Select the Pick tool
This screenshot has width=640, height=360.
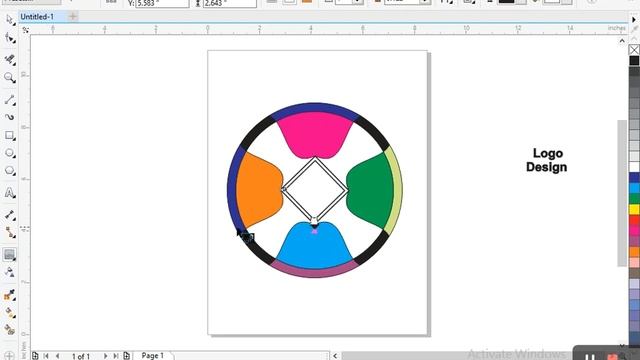(9, 19)
